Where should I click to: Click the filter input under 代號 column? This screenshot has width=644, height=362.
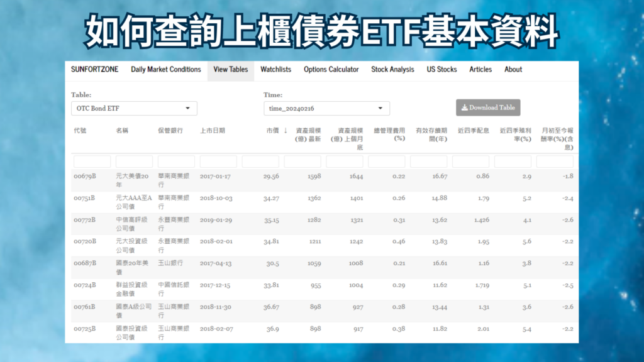[91, 161]
